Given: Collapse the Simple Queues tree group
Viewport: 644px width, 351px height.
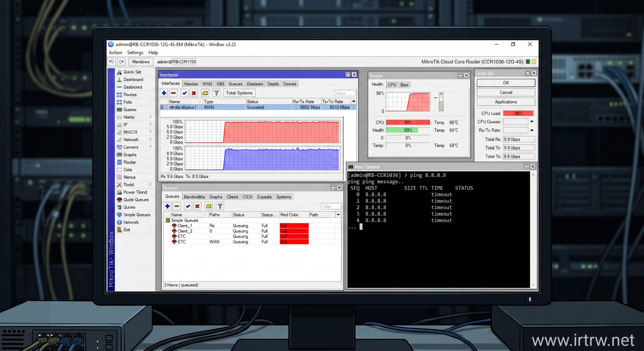Looking at the screenshot, I should point(168,220).
